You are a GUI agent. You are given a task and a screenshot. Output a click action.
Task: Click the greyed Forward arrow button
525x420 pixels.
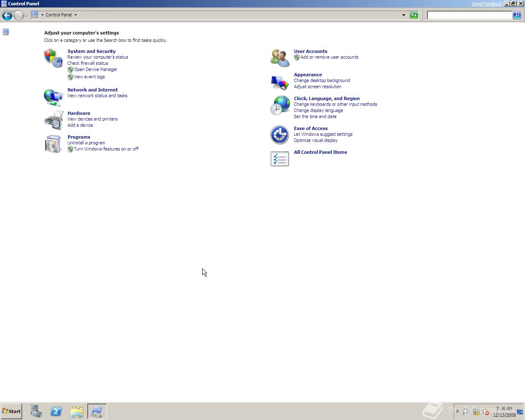pyautogui.click(x=18, y=15)
